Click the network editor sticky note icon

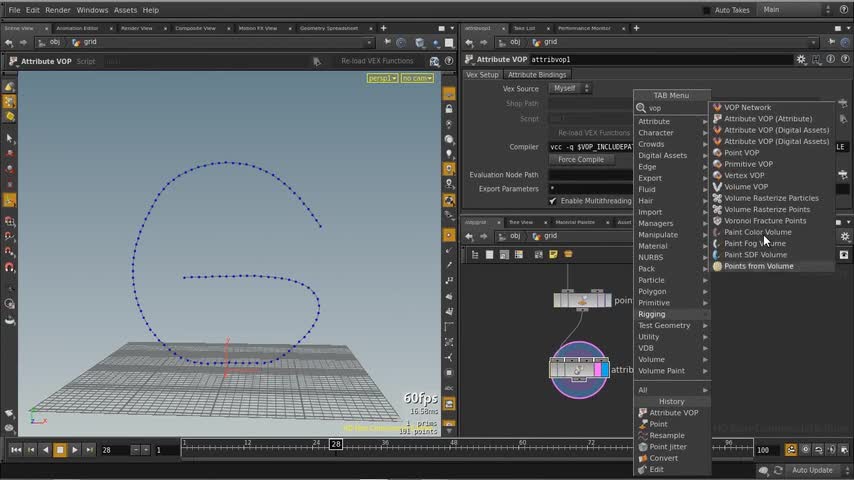[553, 254]
